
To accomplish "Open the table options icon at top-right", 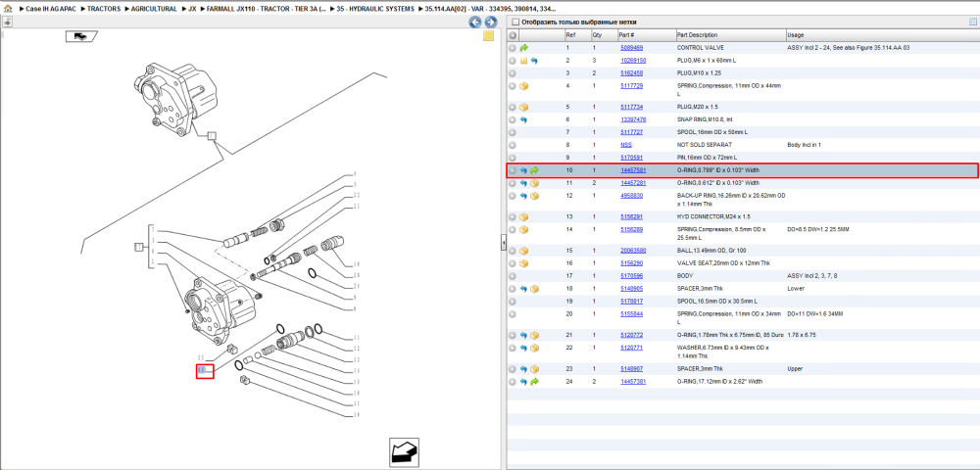I will coord(972,23).
